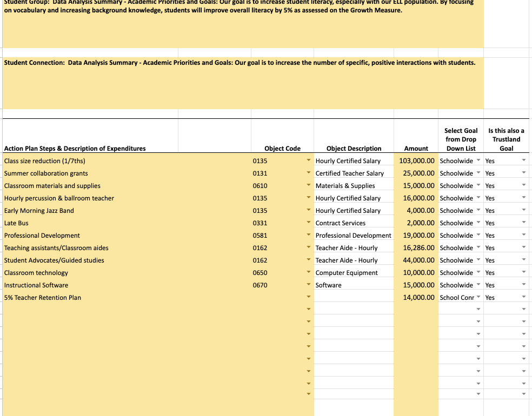This screenshot has height=416, width=532.
Task: Open Trustland Goal dropdown arrow for Summer collaboration grants
Action: (524, 172)
